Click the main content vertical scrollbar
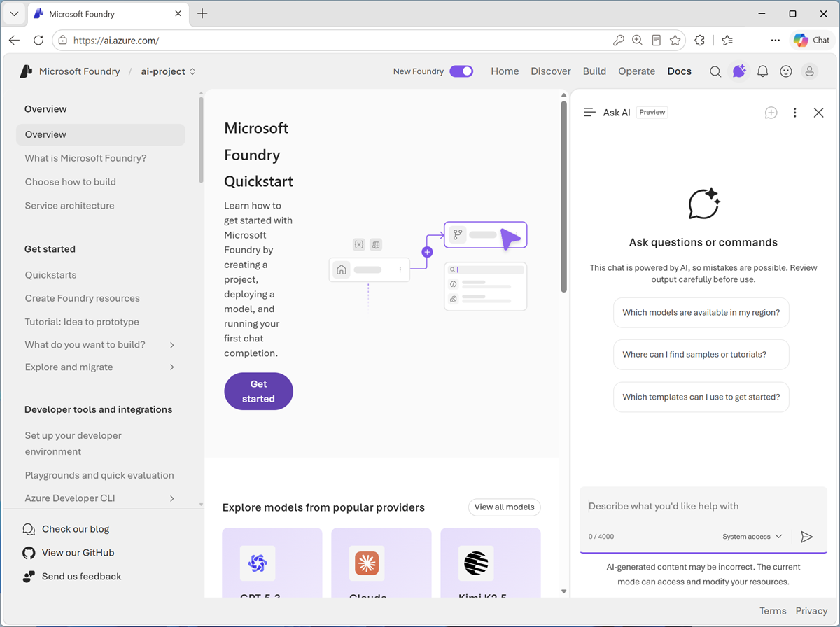This screenshot has height=627, width=840. [563, 196]
